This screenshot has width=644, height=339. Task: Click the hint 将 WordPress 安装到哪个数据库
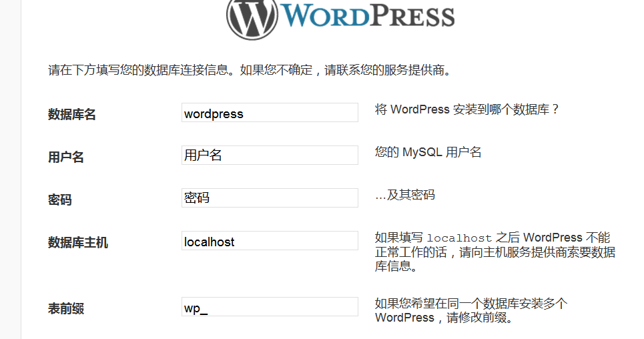pyautogui.click(x=466, y=109)
